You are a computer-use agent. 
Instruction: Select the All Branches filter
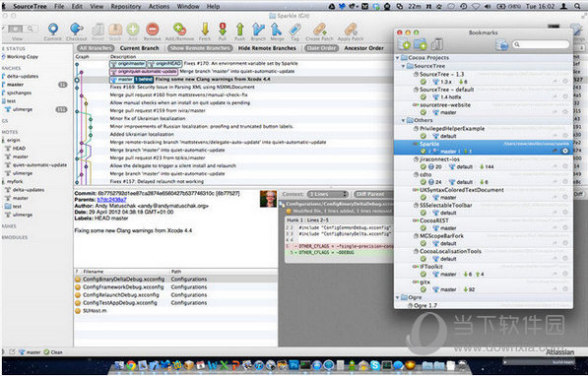(96, 48)
